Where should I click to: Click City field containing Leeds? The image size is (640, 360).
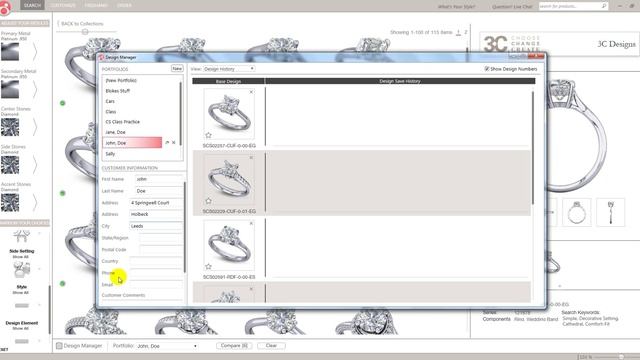[156, 226]
